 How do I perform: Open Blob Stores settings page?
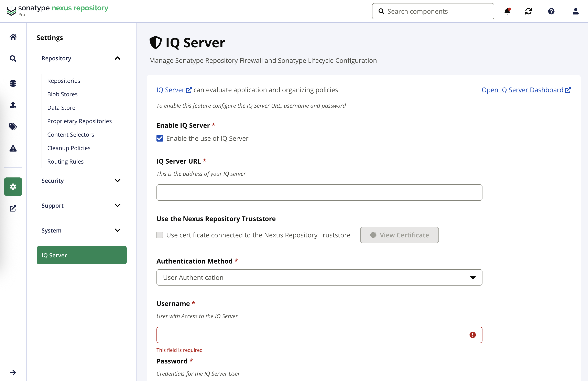point(62,94)
